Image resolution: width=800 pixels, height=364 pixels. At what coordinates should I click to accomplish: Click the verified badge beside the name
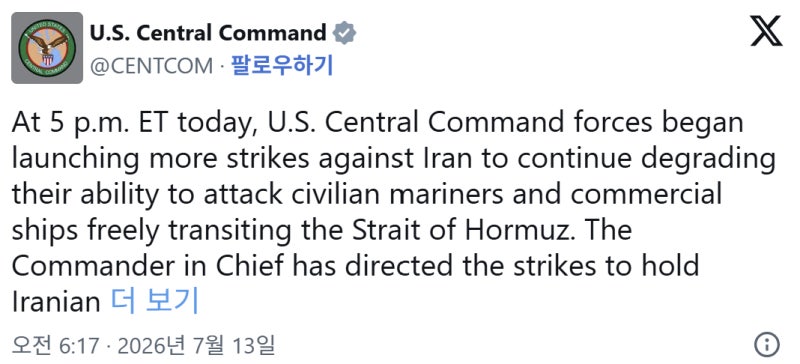pos(344,34)
